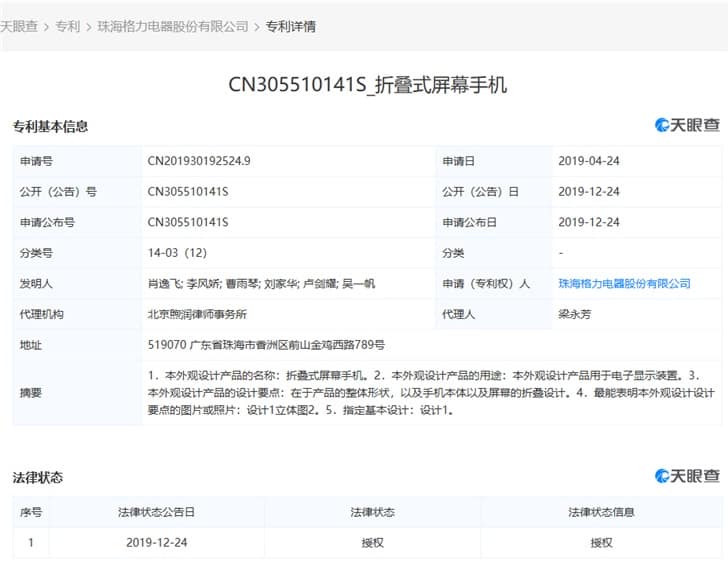Click the patent title CN305510141S_折叠式屏幕手机
Image resolution: width=728 pixels, height=563 pixels.
click(x=368, y=85)
